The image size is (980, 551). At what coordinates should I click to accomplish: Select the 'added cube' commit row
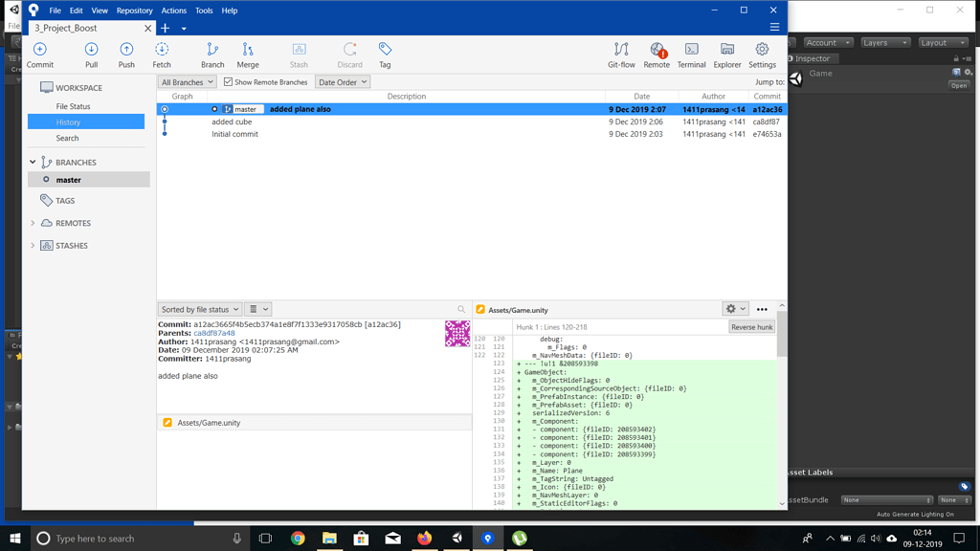[383, 121]
